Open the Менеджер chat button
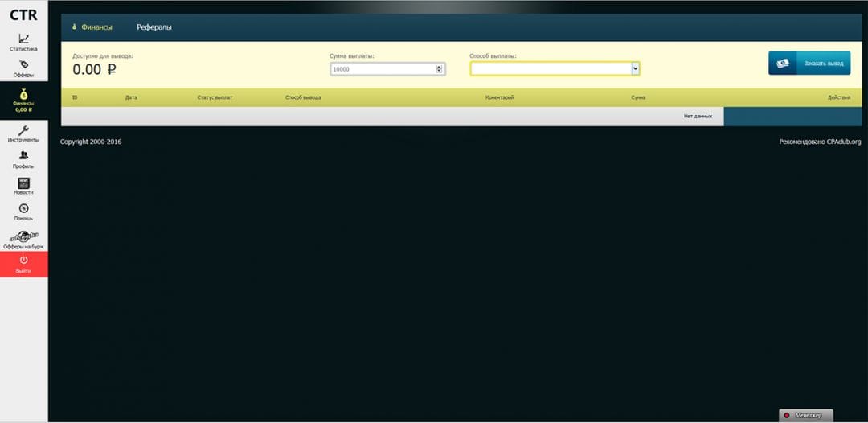868x423 pixels. tap(806, 415)
